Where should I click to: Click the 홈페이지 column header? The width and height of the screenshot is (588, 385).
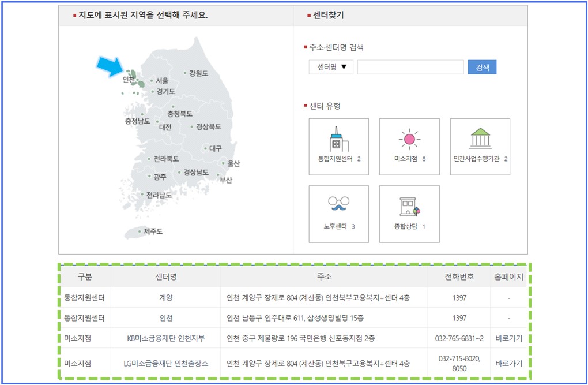(x=508, y=277)
